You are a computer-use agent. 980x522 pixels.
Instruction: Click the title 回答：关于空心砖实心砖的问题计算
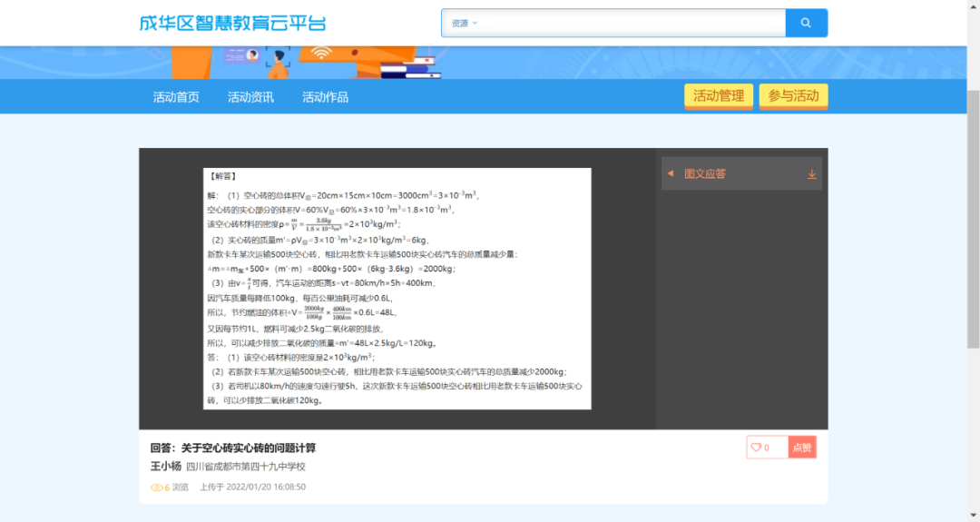click(x=233, y=448)
